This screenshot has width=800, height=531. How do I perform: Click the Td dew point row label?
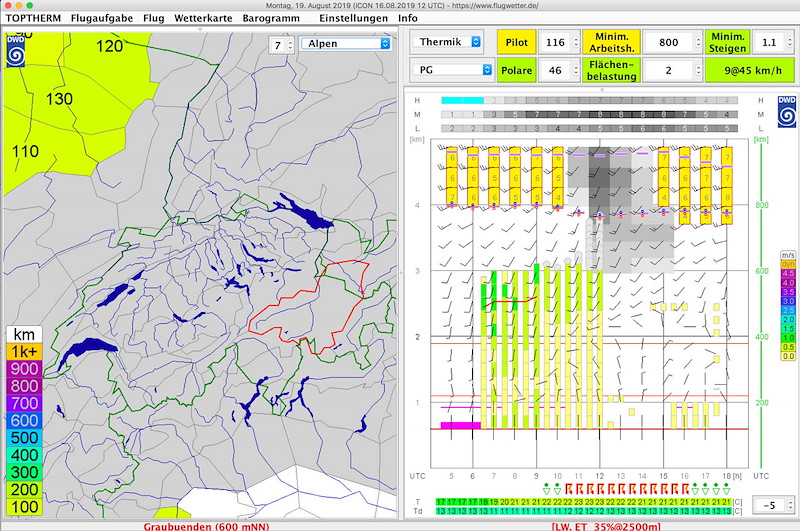pyautogui.click(x=418, y=511)
